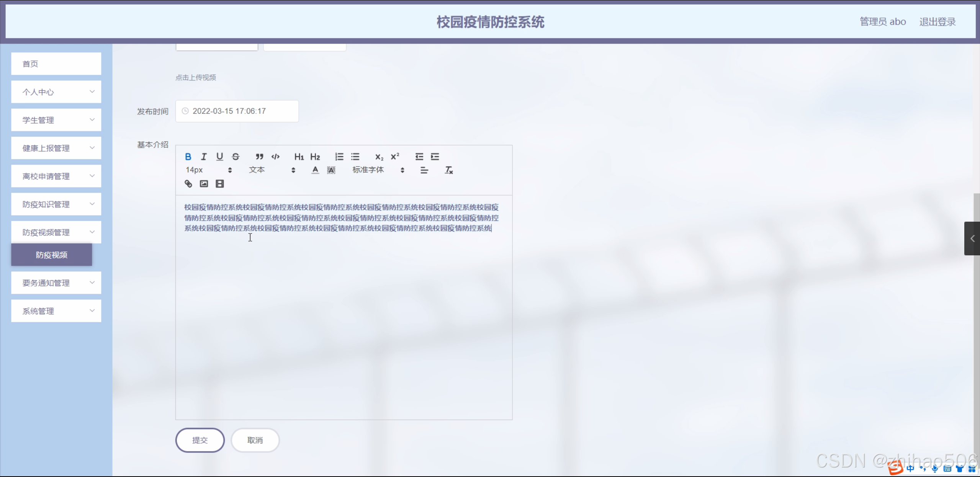Apply strikethrough formatting

(x=236, y=157)
